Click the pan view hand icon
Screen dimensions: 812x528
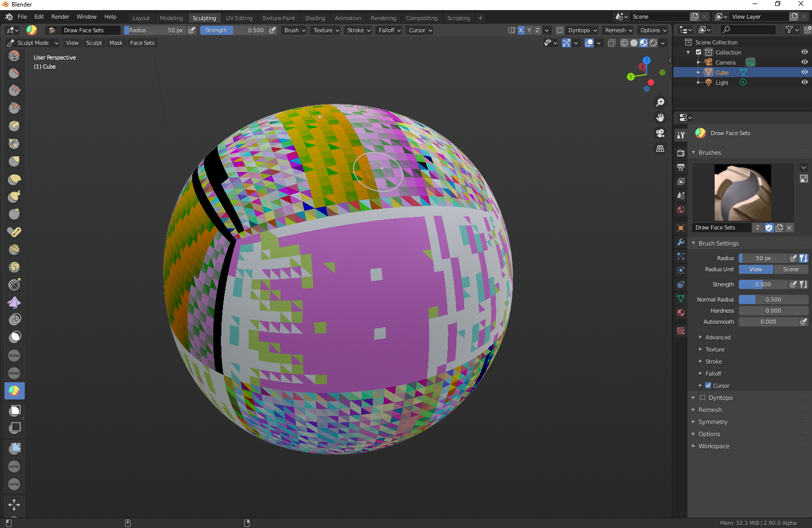[660, 118]
